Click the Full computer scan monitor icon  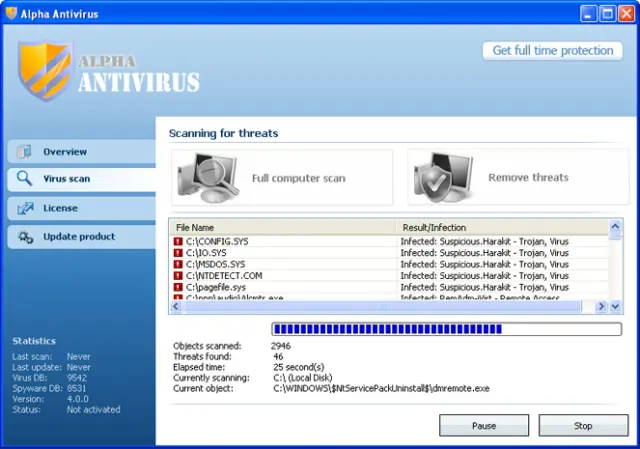[208, 178]
